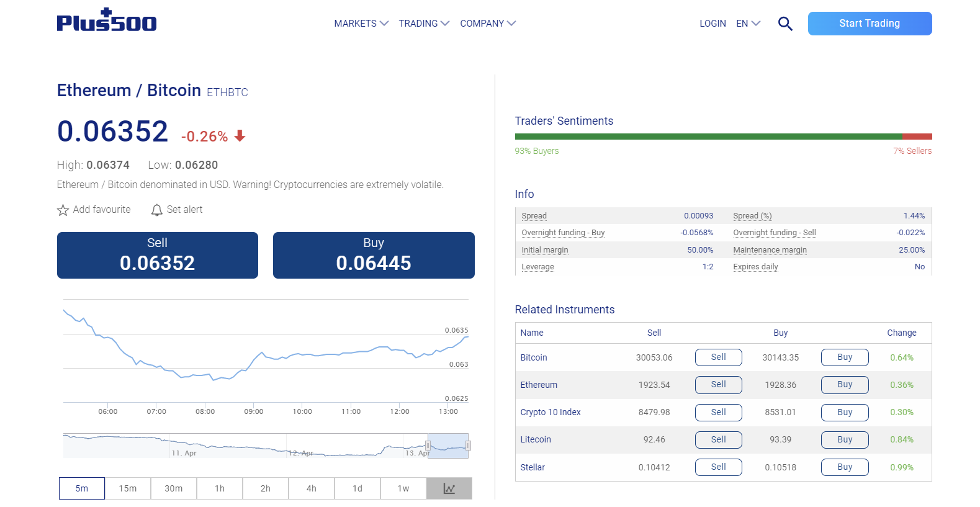Click the 7% Sellers text
The height and width of the screenshot is (507, 980).
tap(912, 151)
